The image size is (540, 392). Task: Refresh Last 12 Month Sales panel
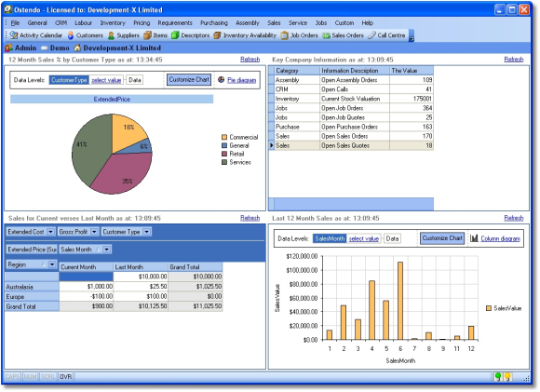pos(514,218)
